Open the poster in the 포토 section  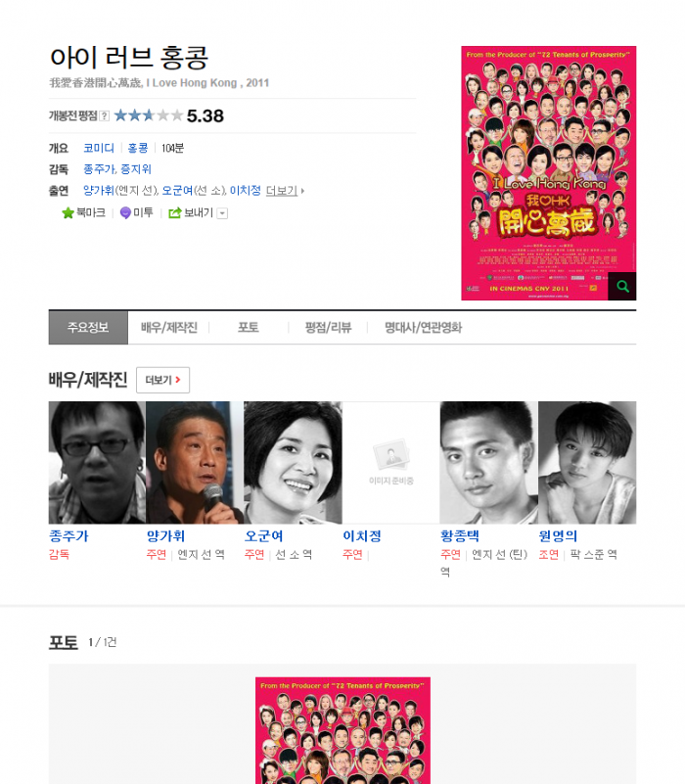[x=343, y=730]
